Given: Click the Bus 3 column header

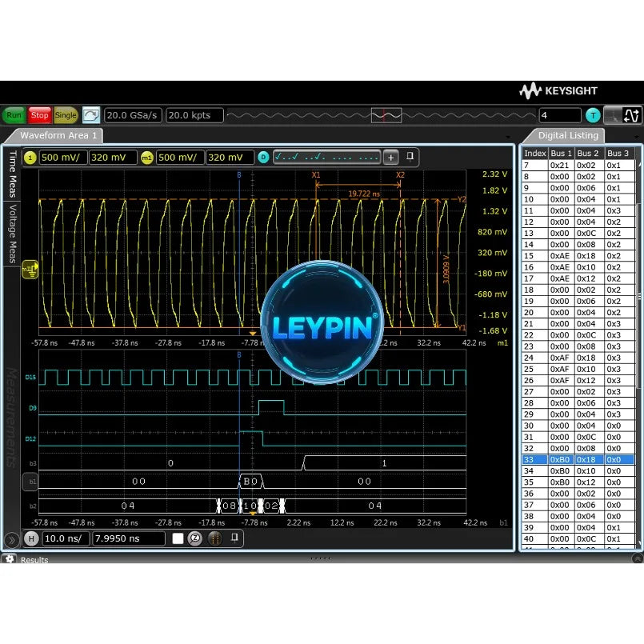Looking at the screenshot, I should 619,154.
